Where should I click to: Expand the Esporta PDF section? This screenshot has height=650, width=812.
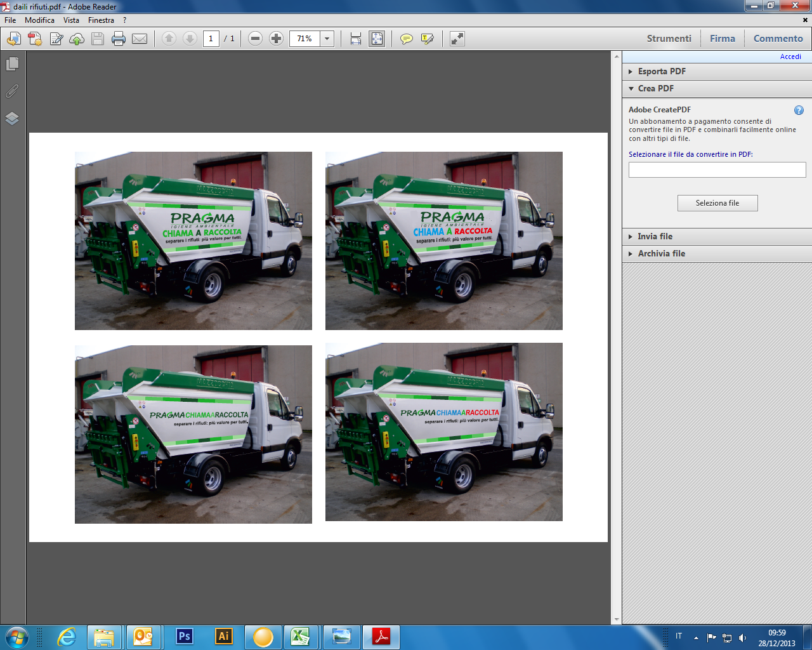[x=717, y=71]
